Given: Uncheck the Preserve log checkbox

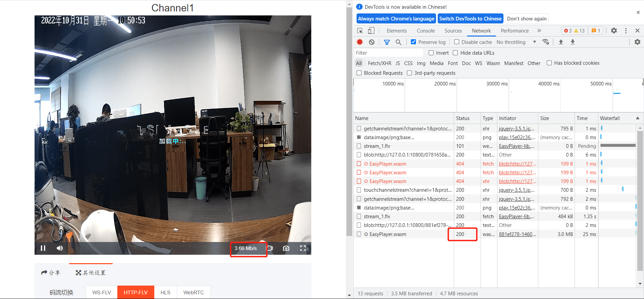Looking at the screenshot, I should click(x=414, y=42).
